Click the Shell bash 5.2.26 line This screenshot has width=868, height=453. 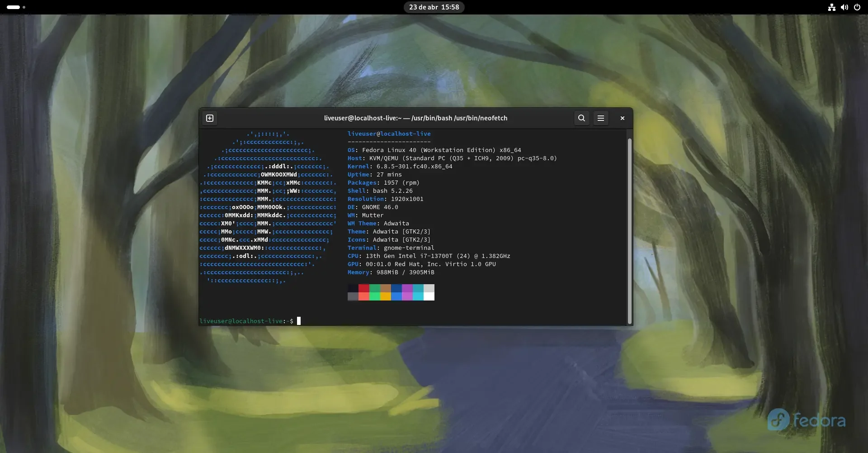pyautogui.click(x=380, y=191)
